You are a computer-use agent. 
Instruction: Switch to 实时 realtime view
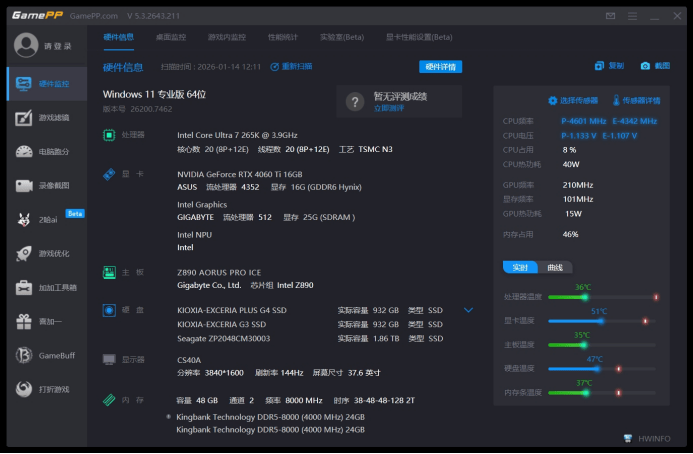[x=520, y=267]
